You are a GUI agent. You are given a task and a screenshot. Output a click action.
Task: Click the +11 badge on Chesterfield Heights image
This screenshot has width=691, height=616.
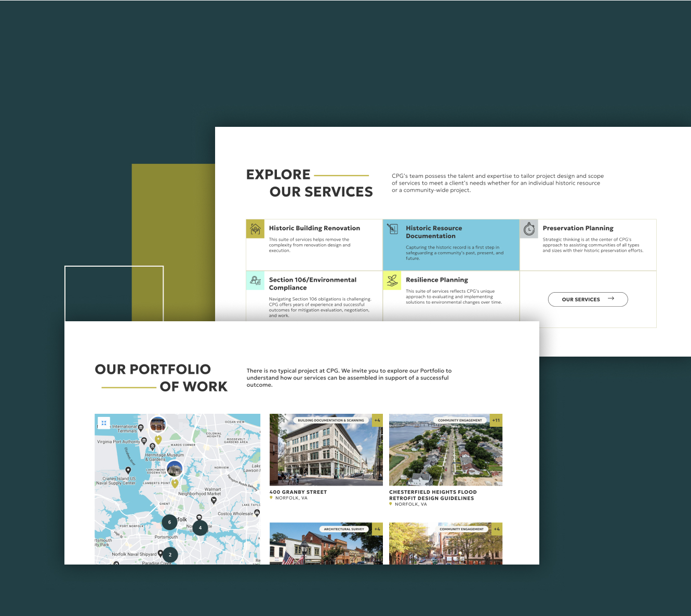496,420
